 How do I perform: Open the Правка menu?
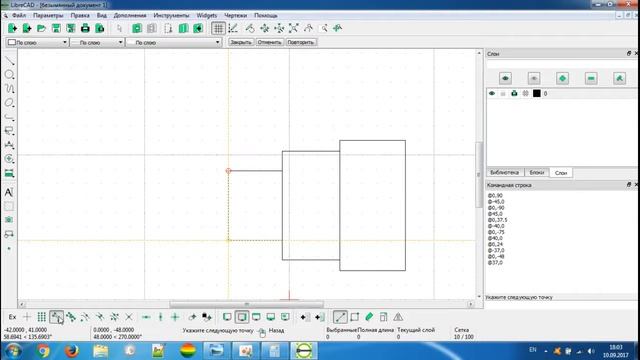pyautogui.click(x=80, y=15)
